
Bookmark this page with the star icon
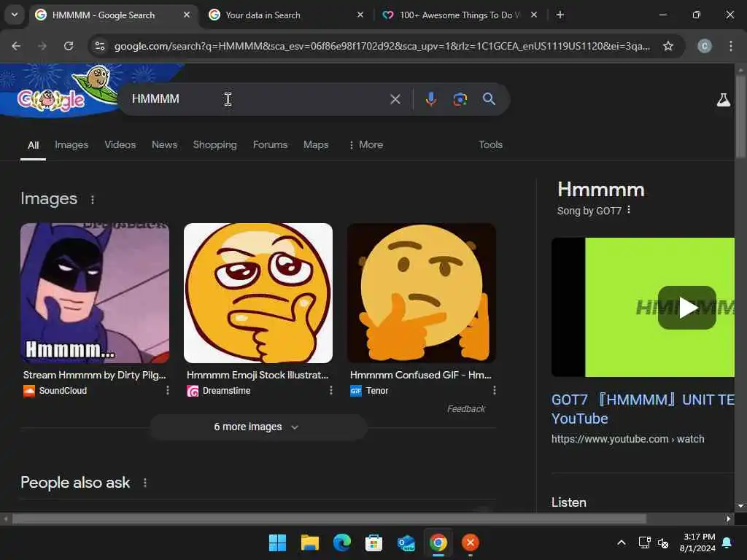(x=668, y=46)
